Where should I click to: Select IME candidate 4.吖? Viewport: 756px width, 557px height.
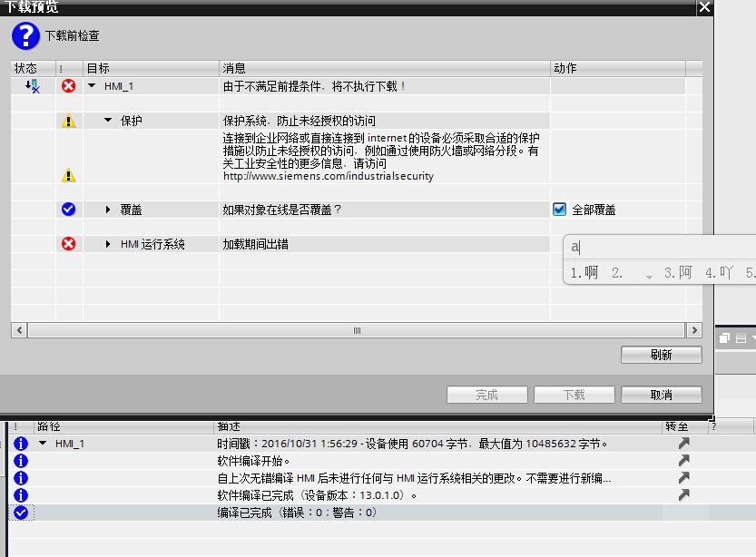pyautogui.click(x=719, y=273)
